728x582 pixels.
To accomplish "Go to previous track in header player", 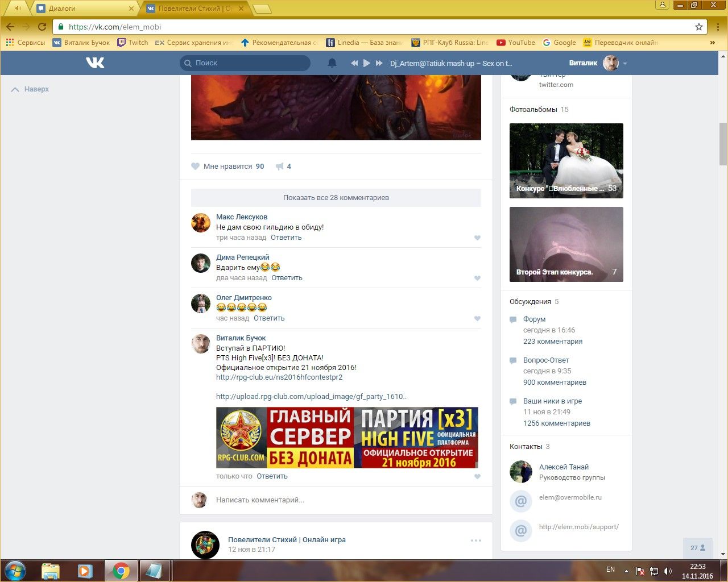I will click(x=354, y=63).
